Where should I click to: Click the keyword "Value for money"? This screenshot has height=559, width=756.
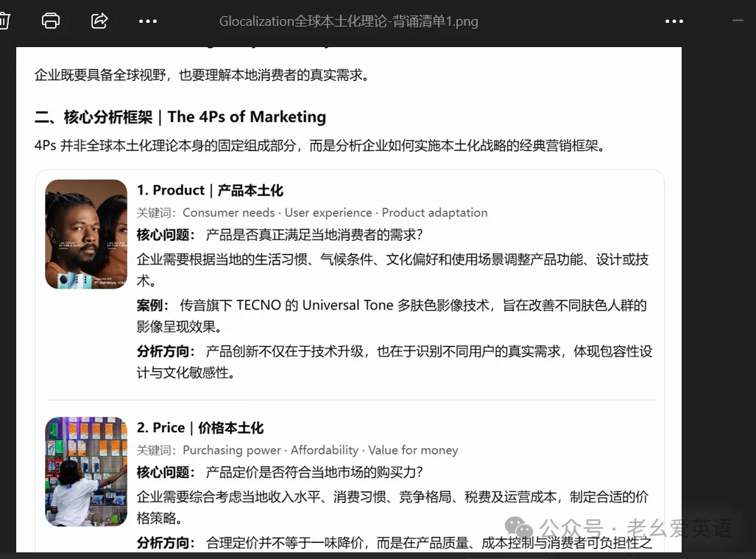pyautogui.click(x=413, y=450)
